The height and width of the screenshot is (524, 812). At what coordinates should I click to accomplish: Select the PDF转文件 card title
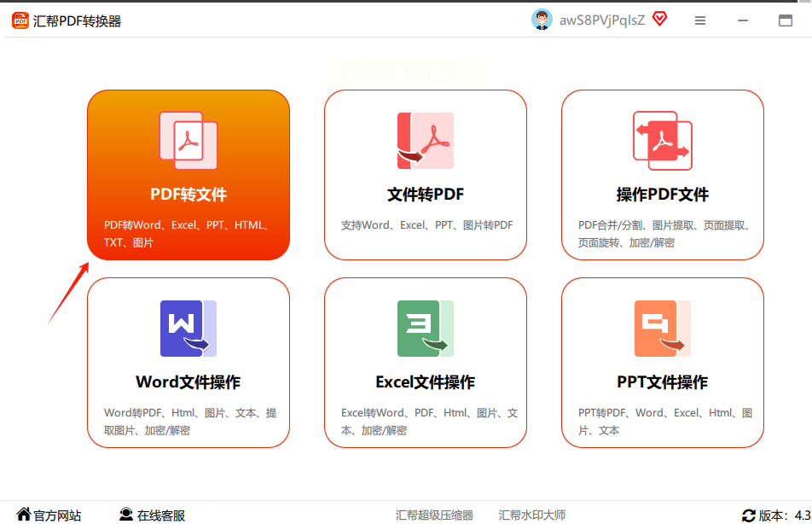188,195
